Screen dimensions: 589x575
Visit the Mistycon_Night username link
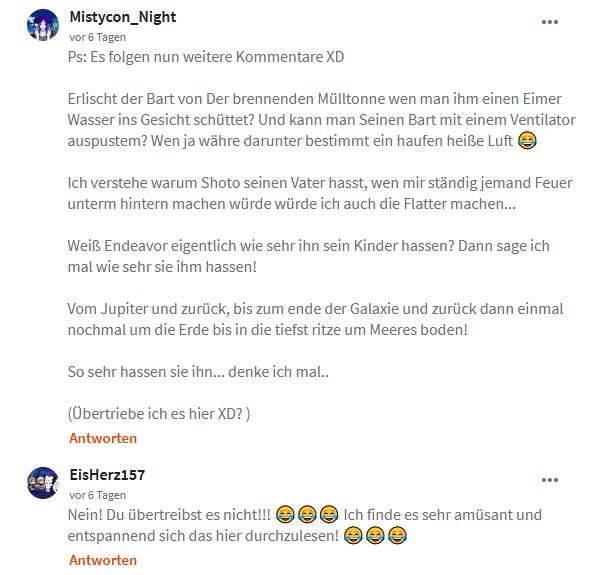pyautogui.click(x=123, y=17)
